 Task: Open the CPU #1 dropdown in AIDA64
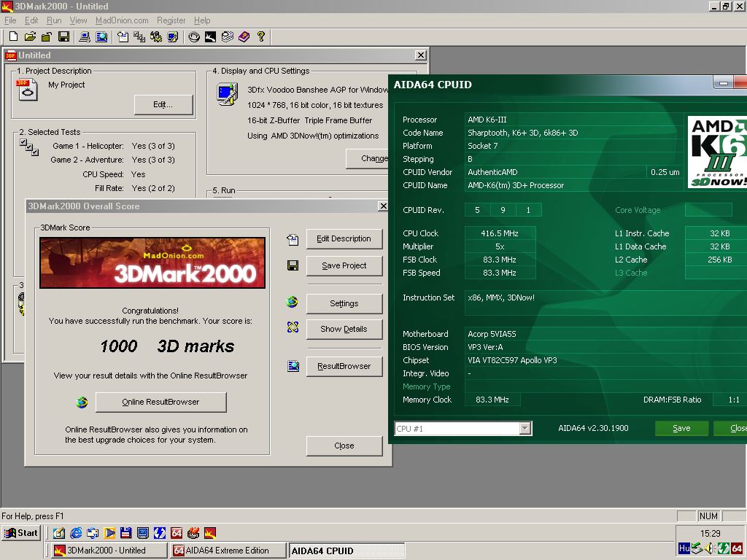525,428
